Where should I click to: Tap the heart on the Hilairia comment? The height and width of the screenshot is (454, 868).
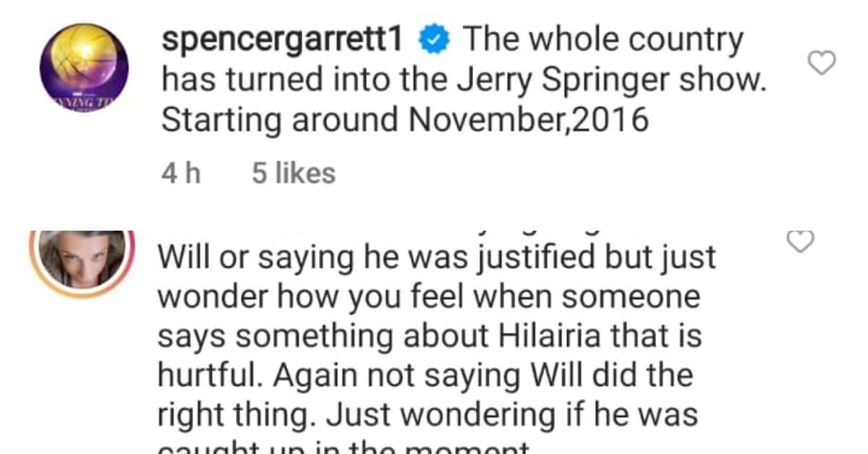point(800,242)
